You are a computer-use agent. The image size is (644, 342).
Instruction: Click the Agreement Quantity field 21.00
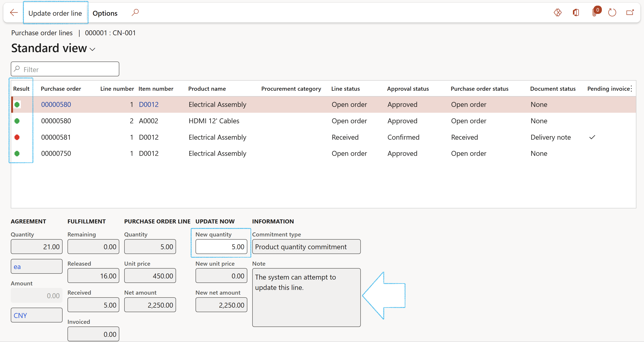[37, 247]
